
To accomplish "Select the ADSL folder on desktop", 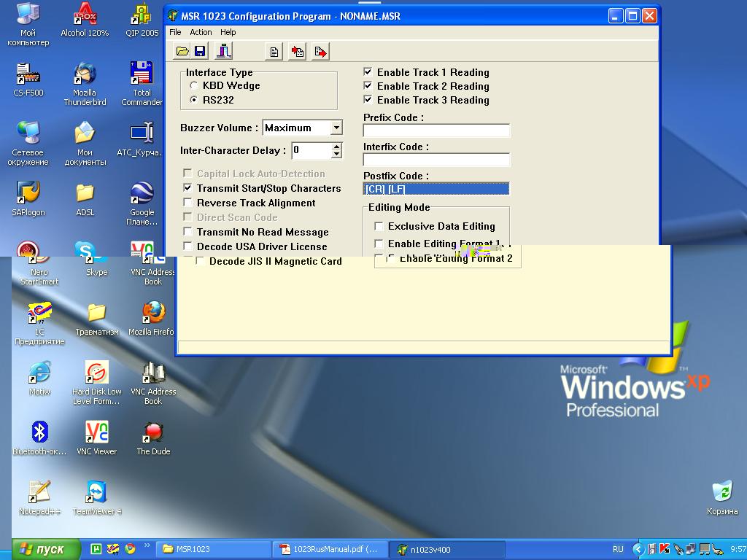I will [85, 198].
